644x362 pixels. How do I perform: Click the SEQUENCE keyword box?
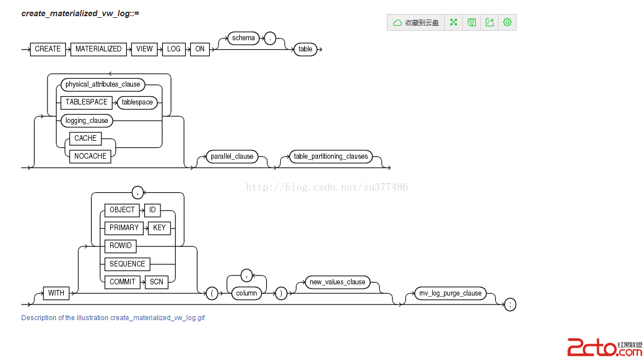(127, 264)
